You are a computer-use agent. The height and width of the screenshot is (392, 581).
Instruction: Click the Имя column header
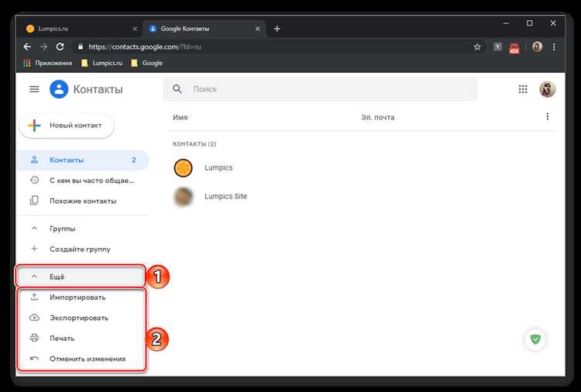coord(180,117)
